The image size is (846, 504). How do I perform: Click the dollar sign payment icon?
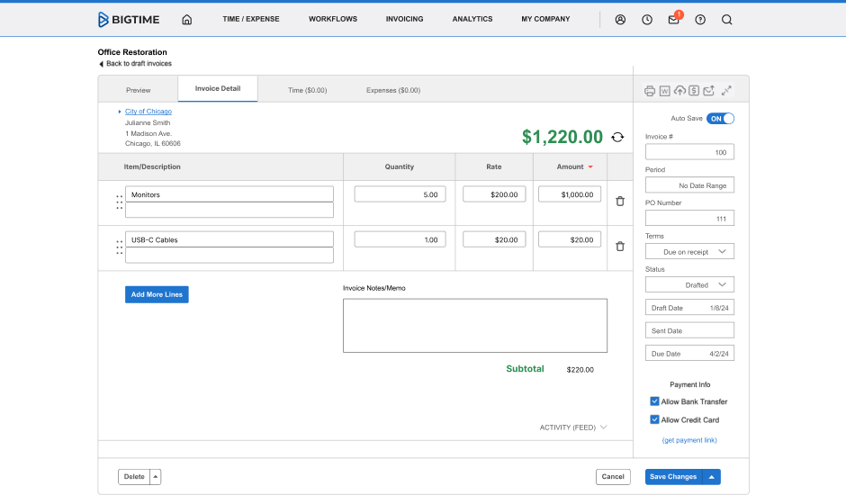point(695,91)
